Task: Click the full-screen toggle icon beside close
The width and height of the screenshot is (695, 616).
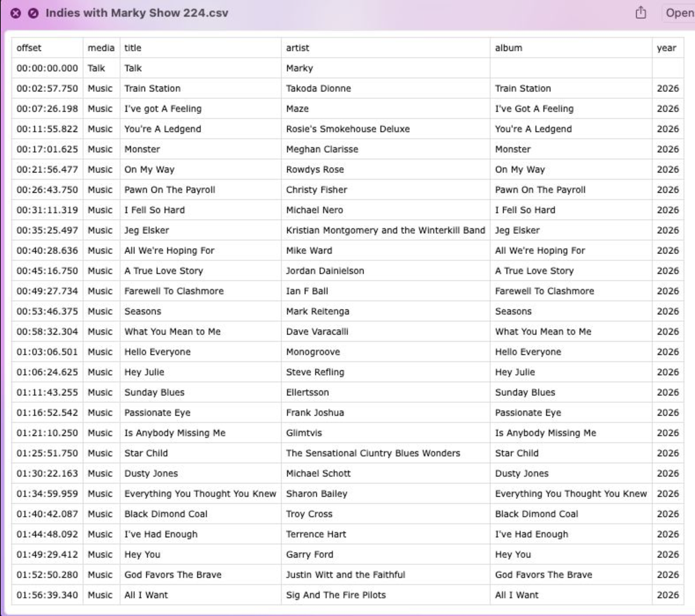Action: tap(33, 13)
